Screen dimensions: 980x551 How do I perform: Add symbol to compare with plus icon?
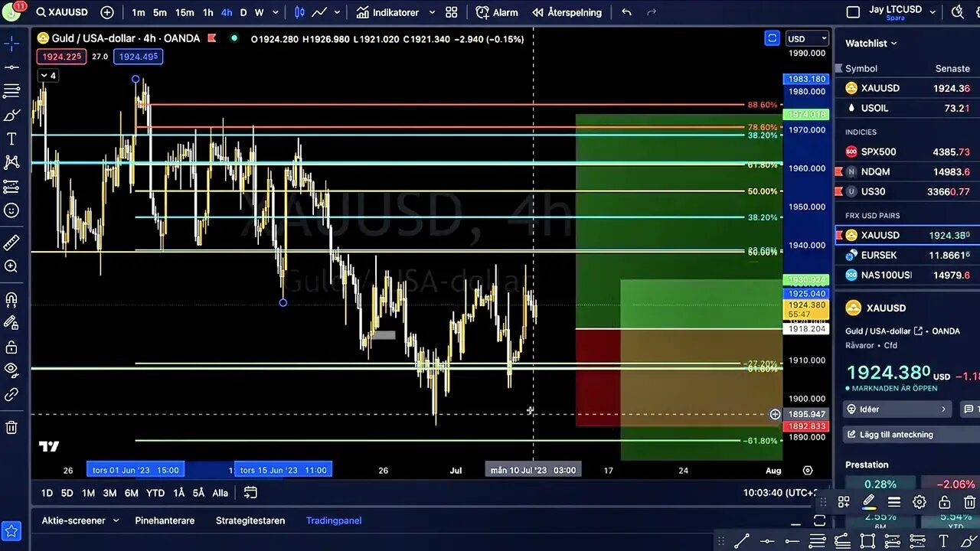pyautogui.click(x=107, y=12)
